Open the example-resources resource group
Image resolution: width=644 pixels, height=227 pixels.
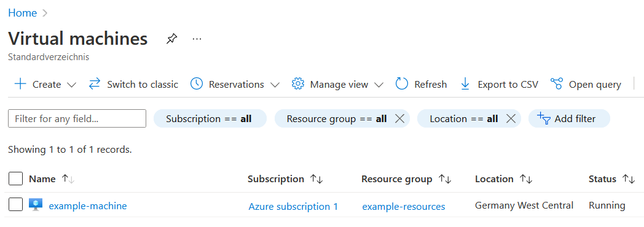pos(404,207)
